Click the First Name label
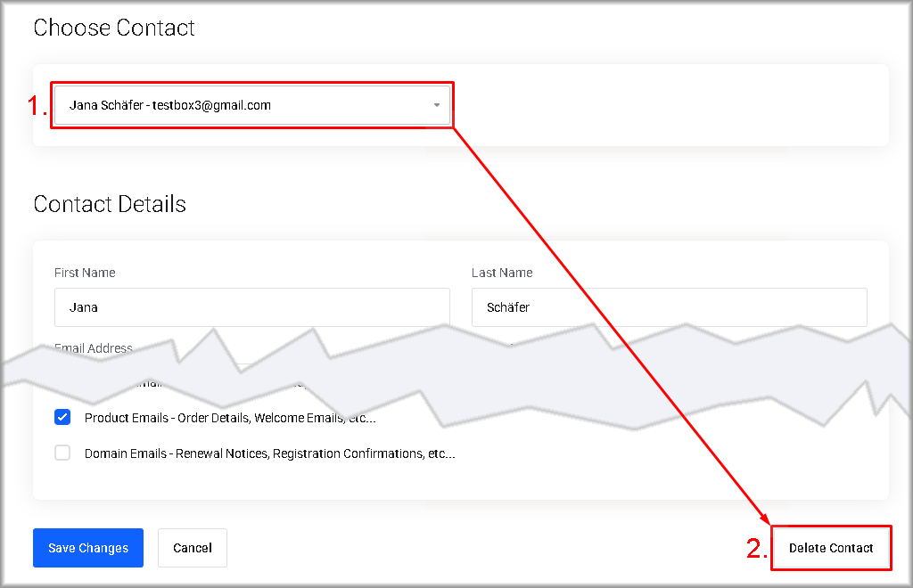Image resolution: width=913 pixels, height=588 pixels. (x=85, y=273)
